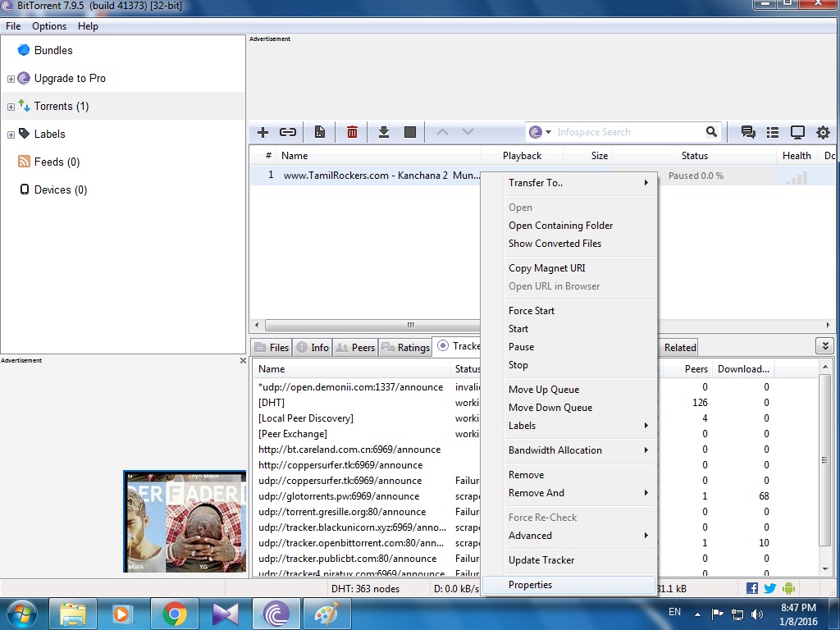This screenshot has width=840, height=630.
Task: Choose Properties from context menu
Action: (x=569, y=584)
